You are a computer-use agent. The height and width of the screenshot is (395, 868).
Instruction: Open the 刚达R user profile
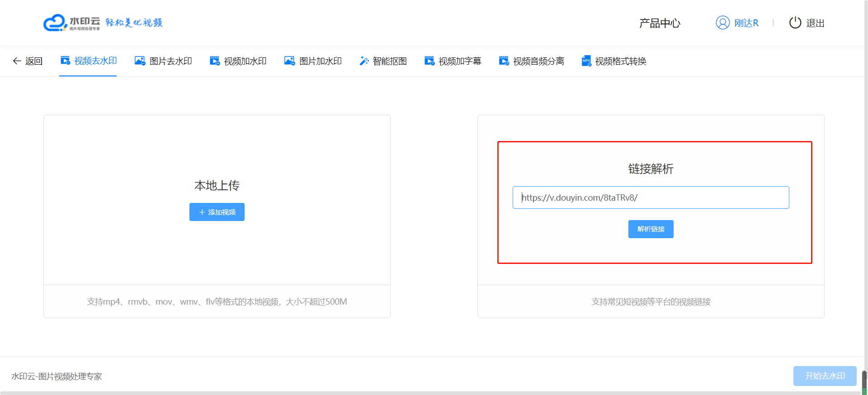click(737, 23)
